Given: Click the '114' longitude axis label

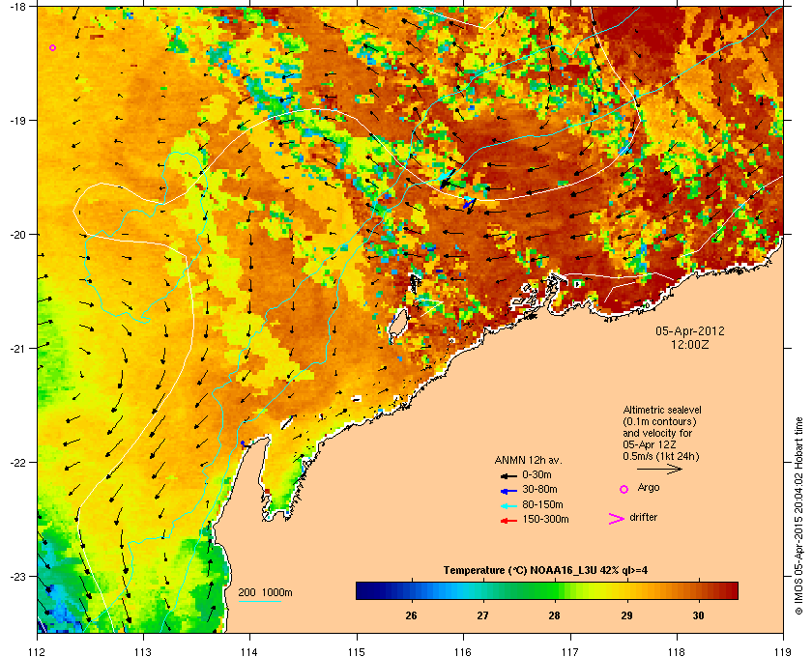Looking at the screenshot, I should coord(249,652).
